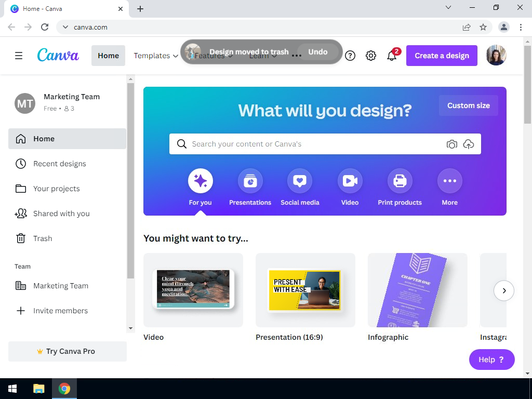Select the Print products category icon
Screen dimensions: 532x399
(x=400, y=181)
